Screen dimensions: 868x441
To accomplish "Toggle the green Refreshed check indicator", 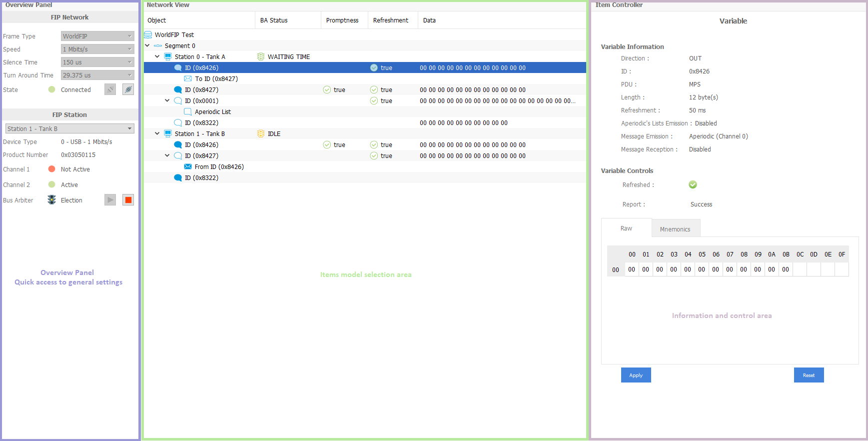I will (693, 184).
